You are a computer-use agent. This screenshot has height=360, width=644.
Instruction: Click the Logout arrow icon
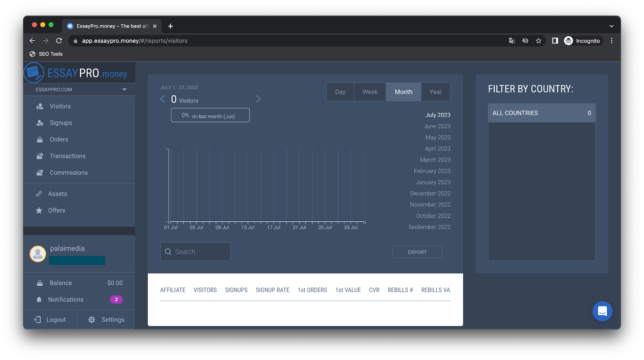pyautogui.click(x=37, y=320)
